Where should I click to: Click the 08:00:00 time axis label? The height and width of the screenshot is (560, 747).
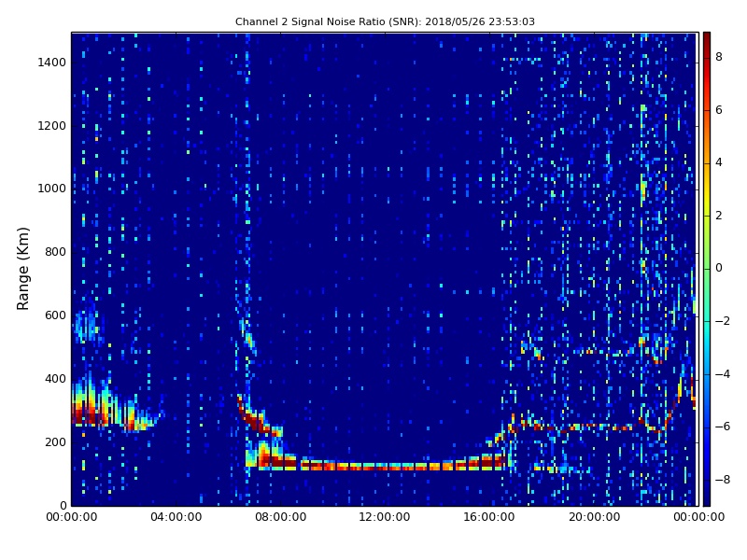(281, 517)
